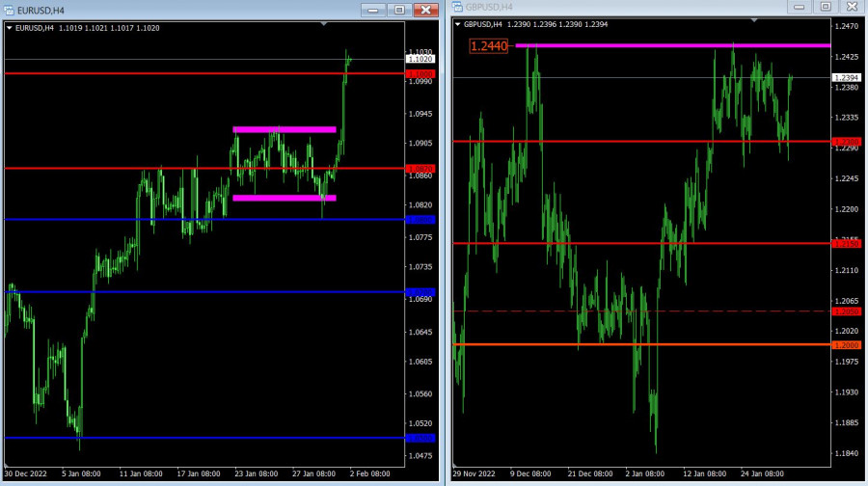This screenshot has width=868, height=486.
Task: Maximize the GBPUSD,H4 chart window
Action: [826, 7]
